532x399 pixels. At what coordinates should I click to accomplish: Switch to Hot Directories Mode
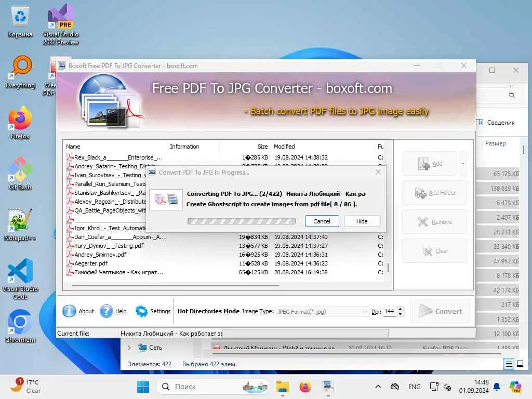208,311
